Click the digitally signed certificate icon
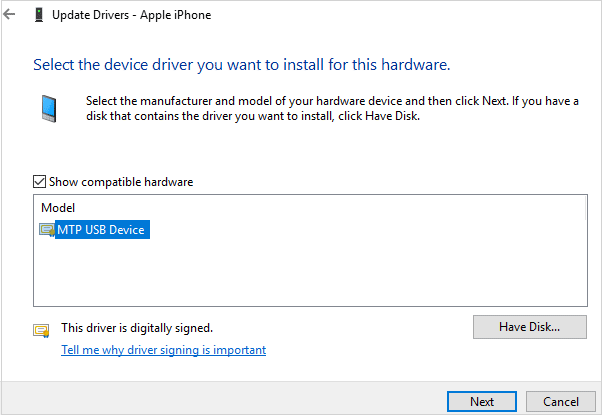Viewport: 602px width, 415px height. (x=41, y=331)
